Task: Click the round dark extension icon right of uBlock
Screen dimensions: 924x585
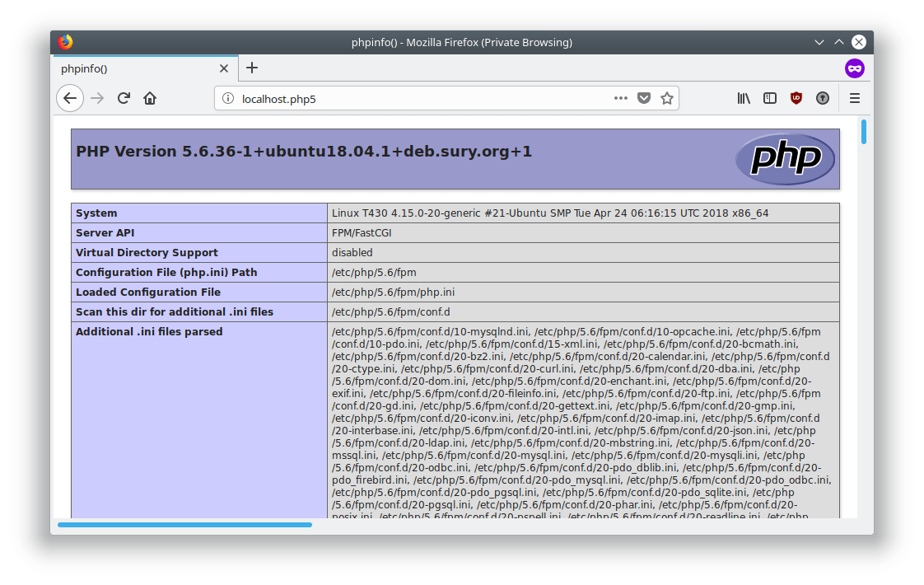Action: (x=822, y=98)
